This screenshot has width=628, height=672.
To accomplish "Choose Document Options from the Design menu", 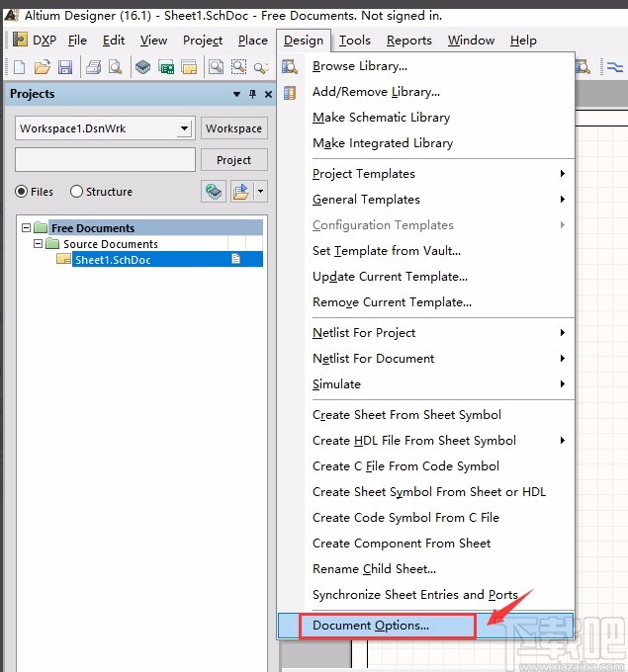I will pos(371,625).
